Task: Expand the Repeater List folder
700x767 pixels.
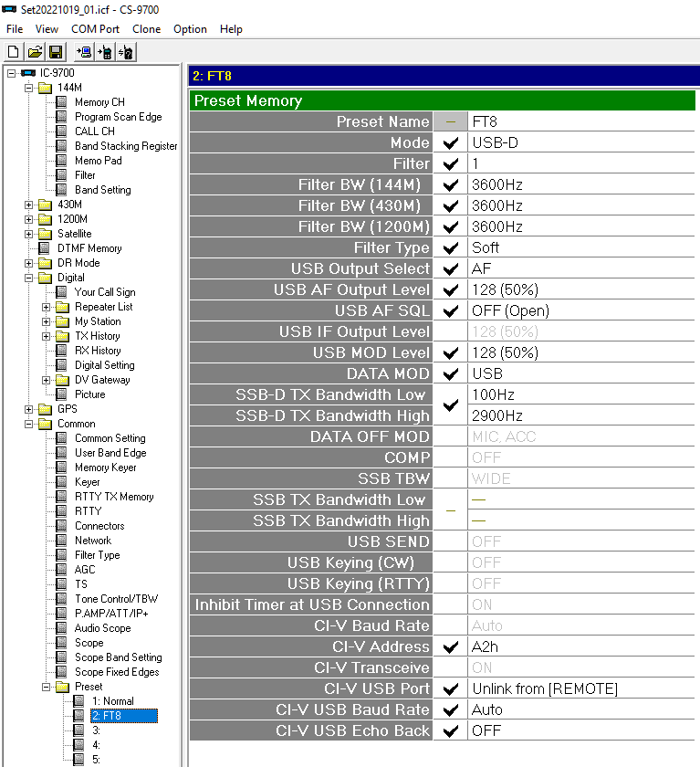Action: pos(46,307)
